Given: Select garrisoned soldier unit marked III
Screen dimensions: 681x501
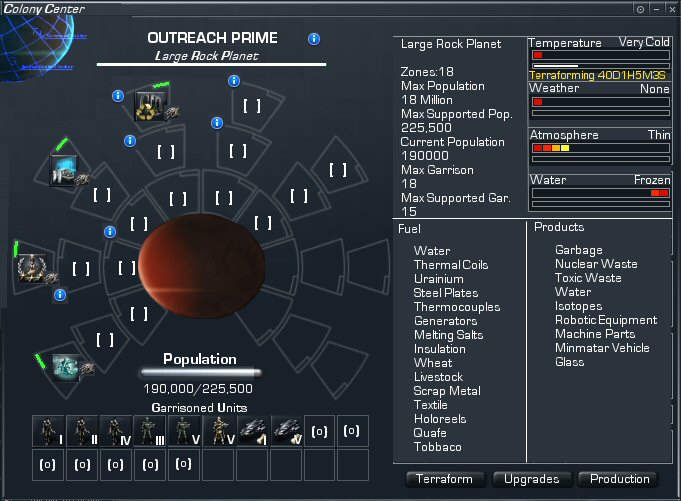Looking at the screenshot, I should pos(150,431).
